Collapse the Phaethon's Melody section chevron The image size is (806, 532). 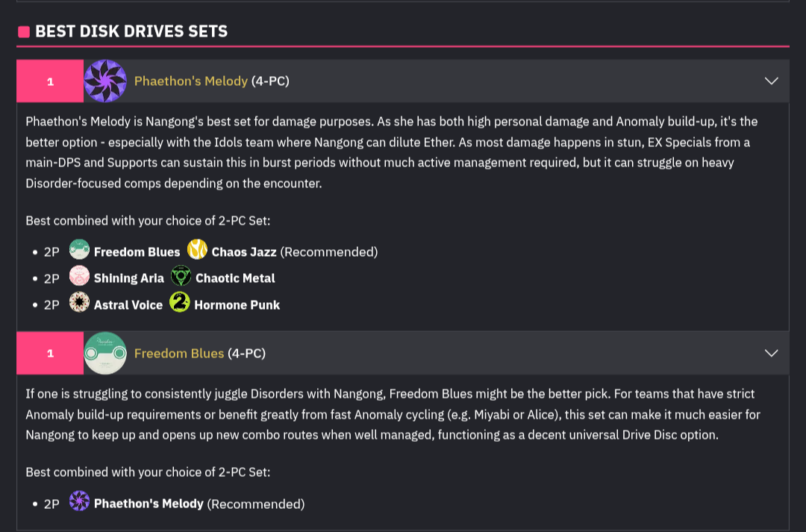(x=772, y=81)
